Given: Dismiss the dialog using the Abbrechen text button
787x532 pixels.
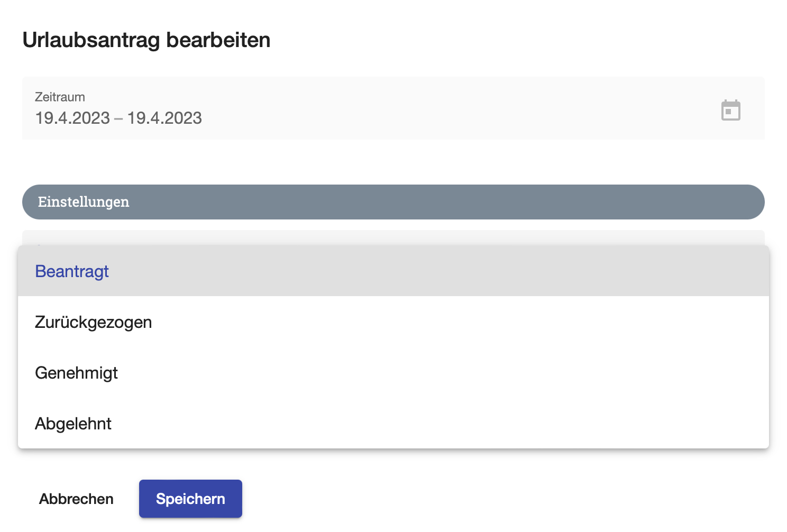Looking at the screenshot, I should coord(76,499).
